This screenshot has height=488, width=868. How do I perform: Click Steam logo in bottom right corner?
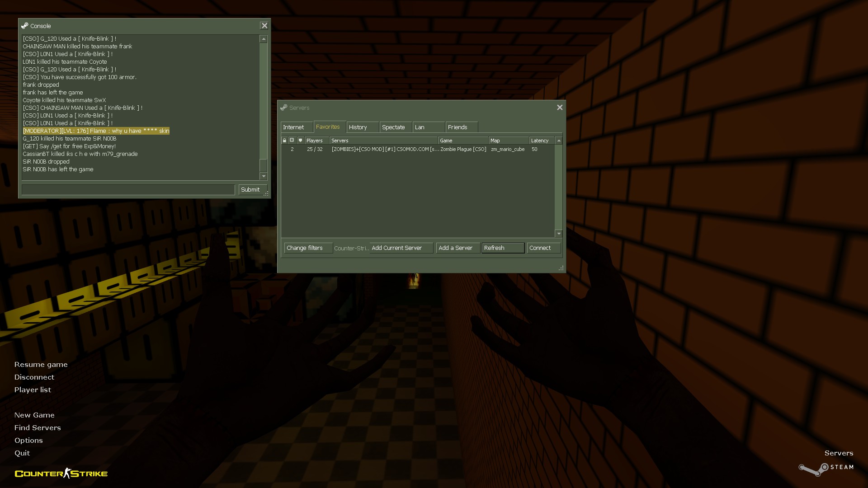826,468
